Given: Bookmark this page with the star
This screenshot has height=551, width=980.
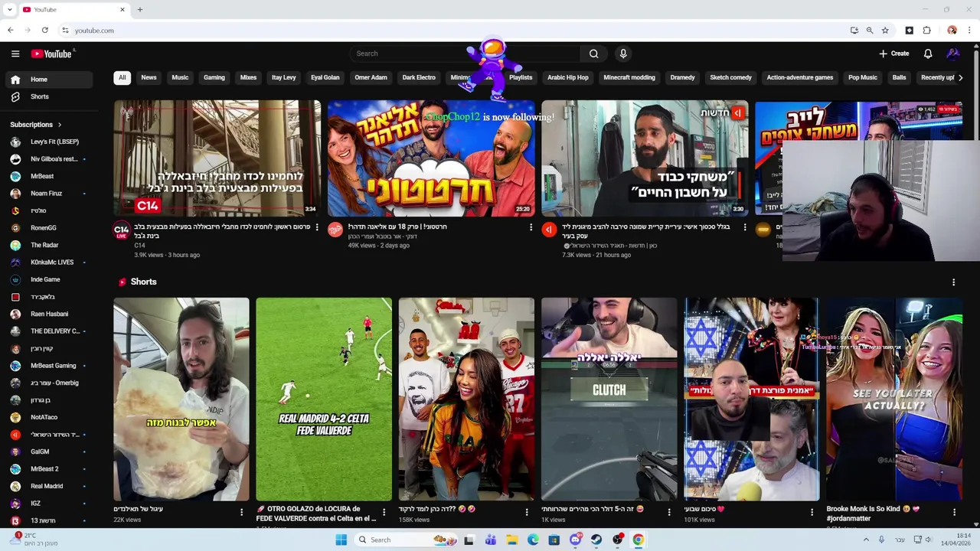Looking at the screenshot, I should point(885,31).
